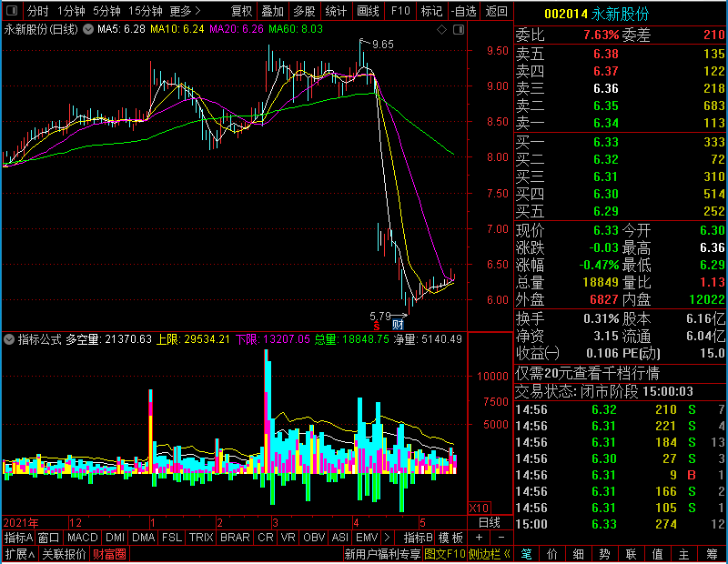Expand the 指标公式 sub-chart dropdown
Image resolution: width=728 pixels, height=564 pixels.
9,339
